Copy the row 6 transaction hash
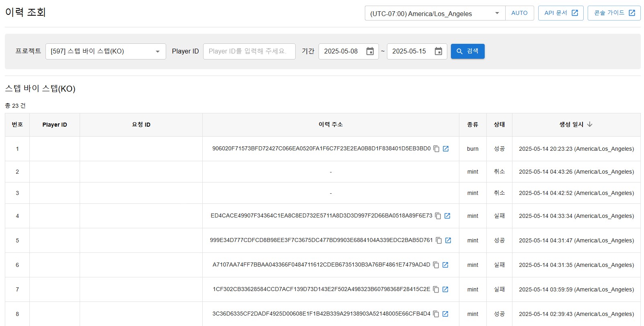The height and width of the screenshot is (326, 644). tap(436, 265)
